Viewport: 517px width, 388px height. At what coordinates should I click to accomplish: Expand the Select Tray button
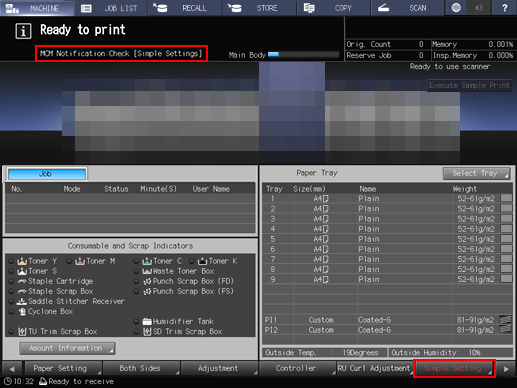click(476, 173)
